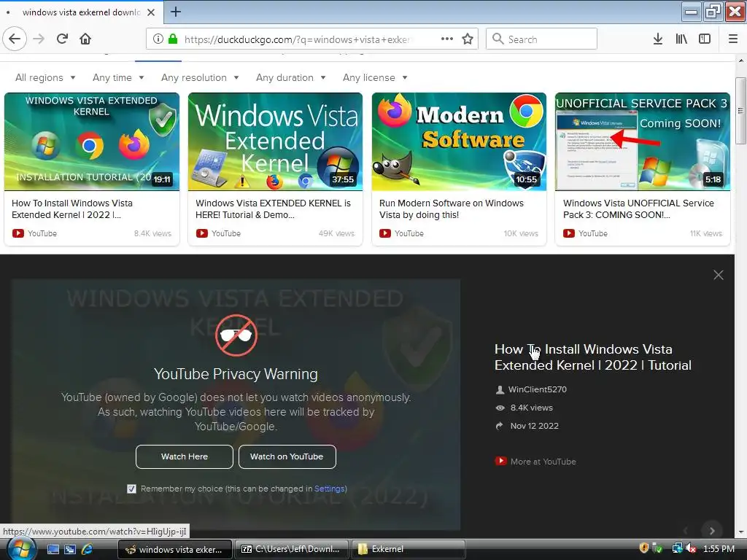Click the Watch Here button
This screenshot has width=747, height=560.
pyautogui.click(x=185, y=456)
